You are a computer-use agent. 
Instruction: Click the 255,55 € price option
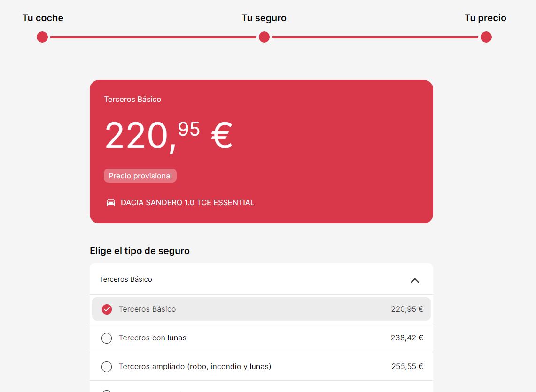point(407,366)
